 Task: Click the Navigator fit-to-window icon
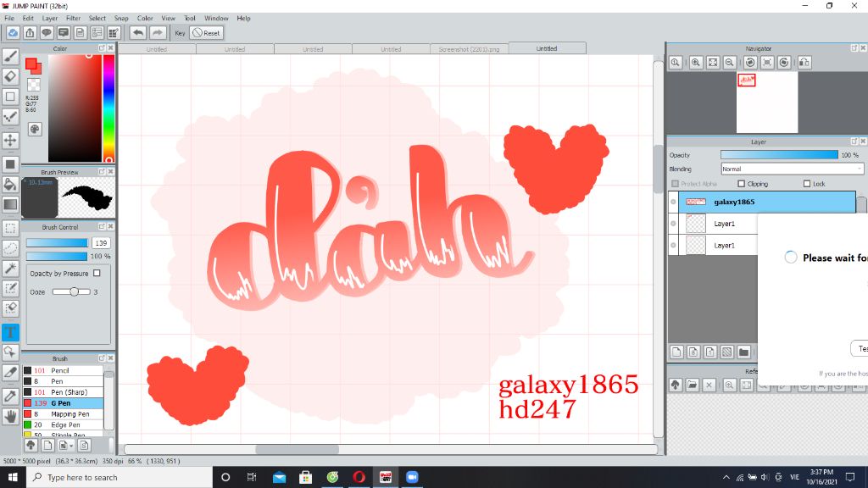(x=713, y=63)
